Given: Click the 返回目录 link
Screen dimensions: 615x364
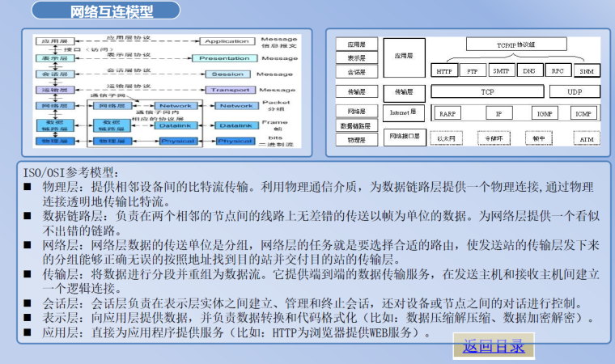Looking at the screenshot, I should tap(494, 346).
